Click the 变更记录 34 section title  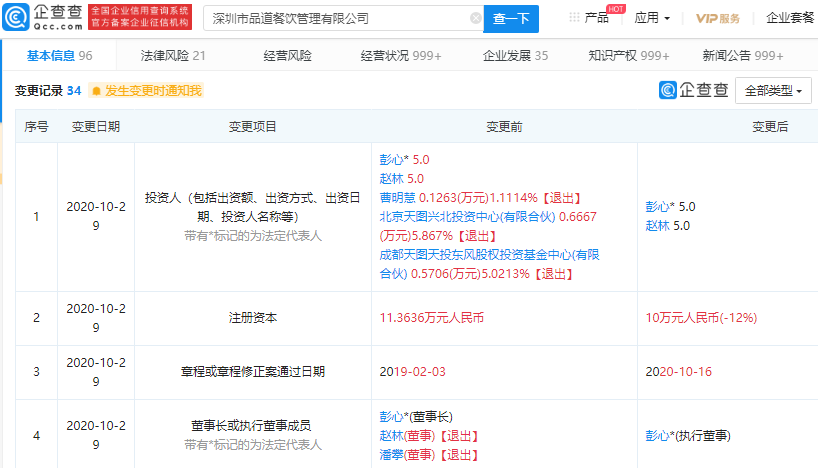point(48,91)
